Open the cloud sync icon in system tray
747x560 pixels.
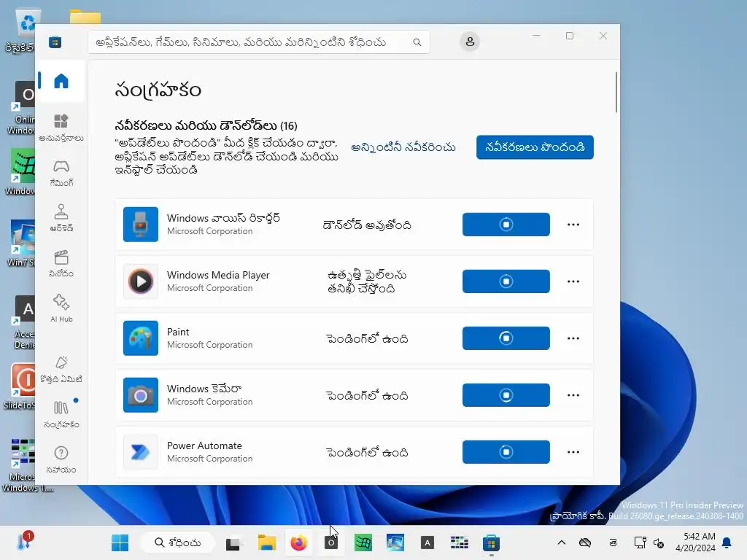pyautogui.click(x=585, y=542)
